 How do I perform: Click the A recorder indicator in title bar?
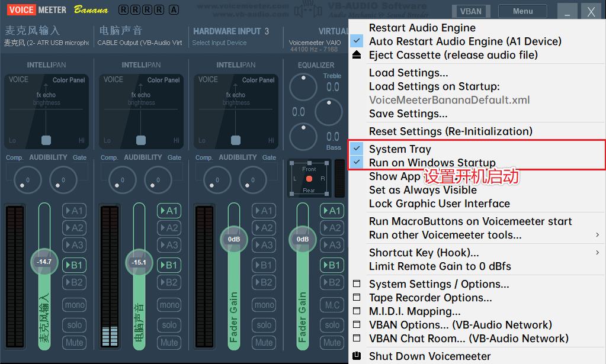click(174, 9)
